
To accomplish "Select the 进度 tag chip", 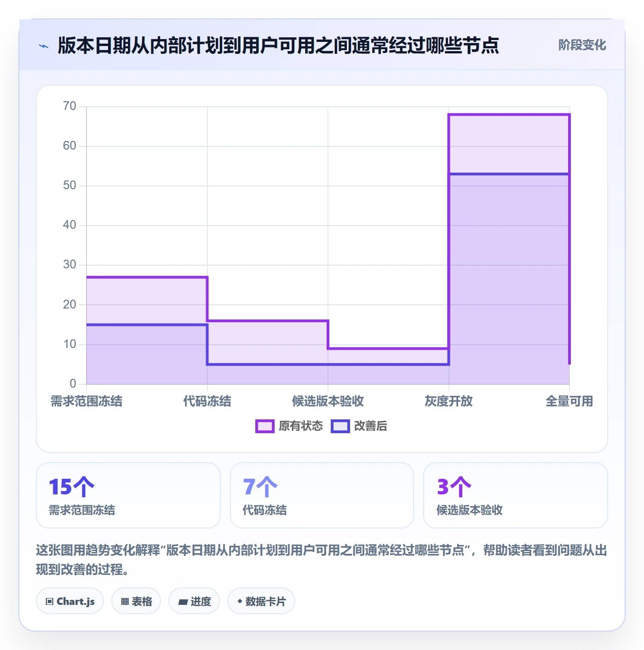I will [194, 601].
